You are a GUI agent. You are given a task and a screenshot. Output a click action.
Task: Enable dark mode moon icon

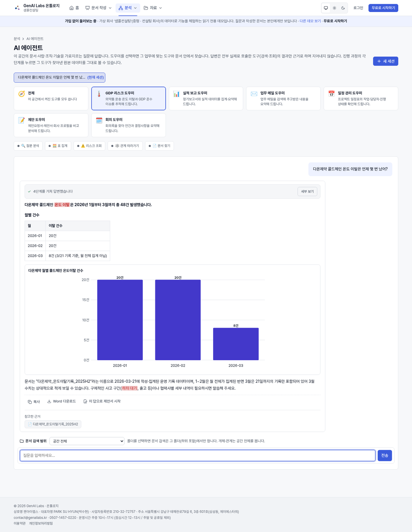point(343,8)
